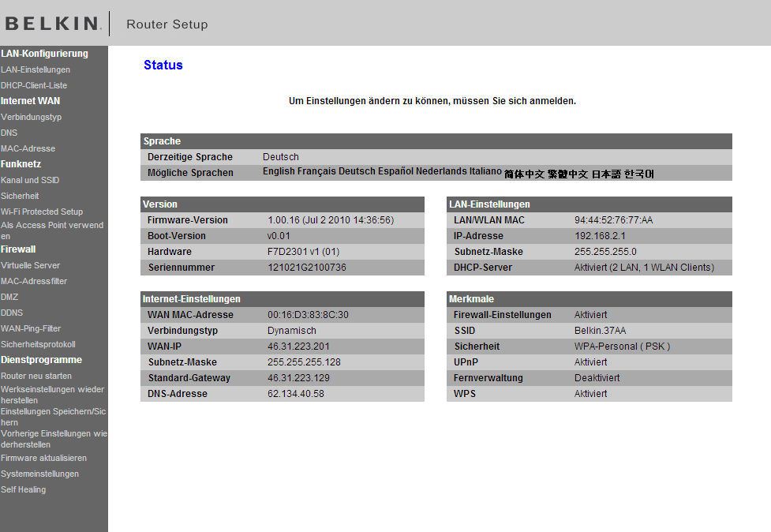
Task: Open Sicherheitsprotokoll page
Action: pos(38,344)
